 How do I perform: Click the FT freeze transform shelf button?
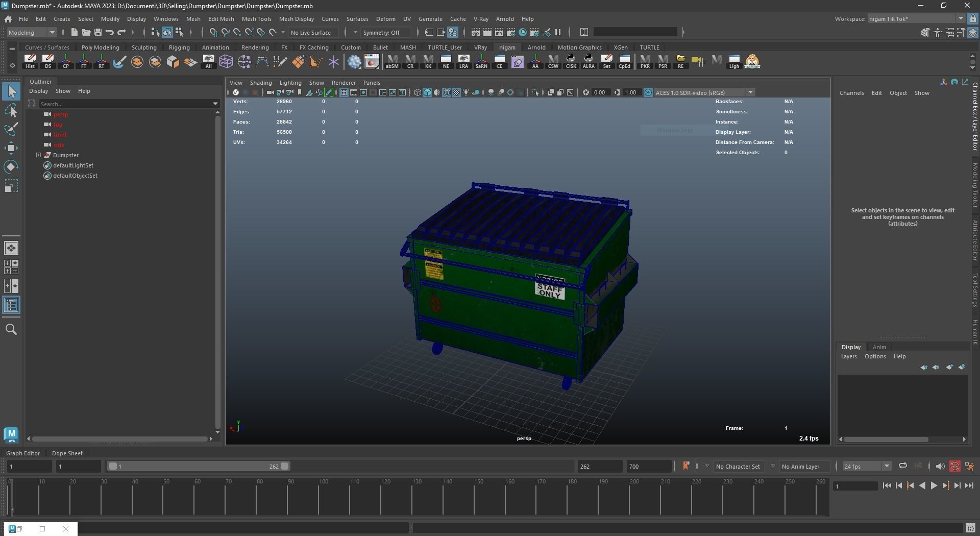(x=84, y=62)
